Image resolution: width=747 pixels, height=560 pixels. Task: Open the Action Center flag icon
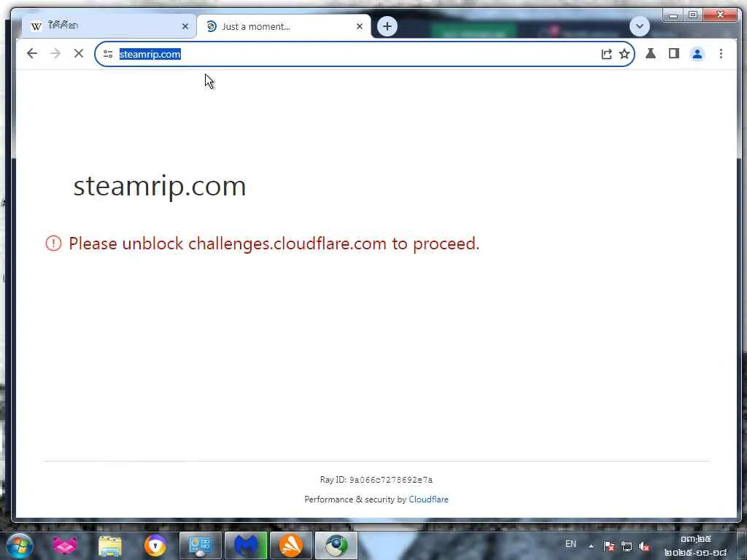pyautogui.click(x=608, y=546)
